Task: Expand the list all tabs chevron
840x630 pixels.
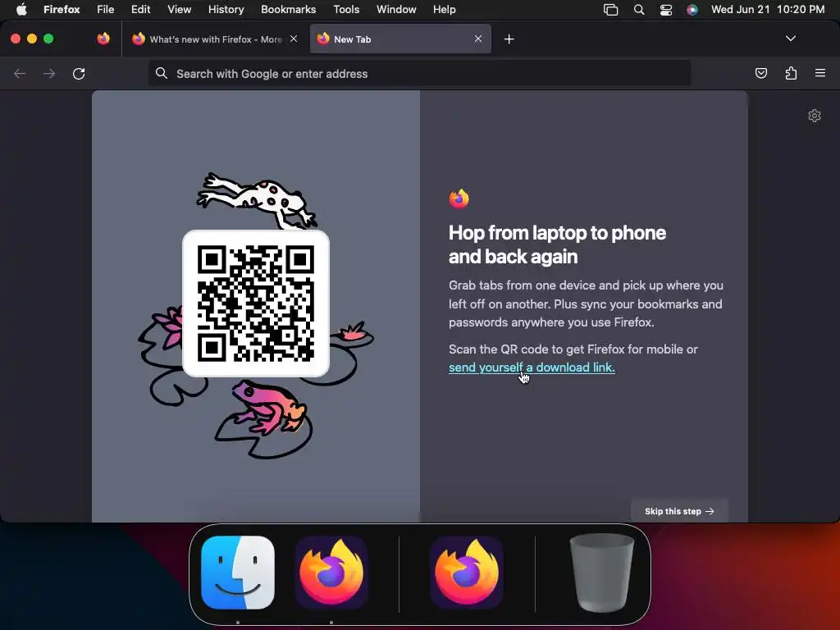Action: [790, 39]
